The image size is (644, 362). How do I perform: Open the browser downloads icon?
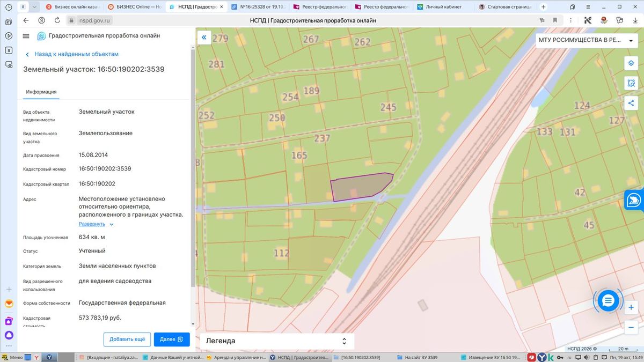click(x=635, y=20)
